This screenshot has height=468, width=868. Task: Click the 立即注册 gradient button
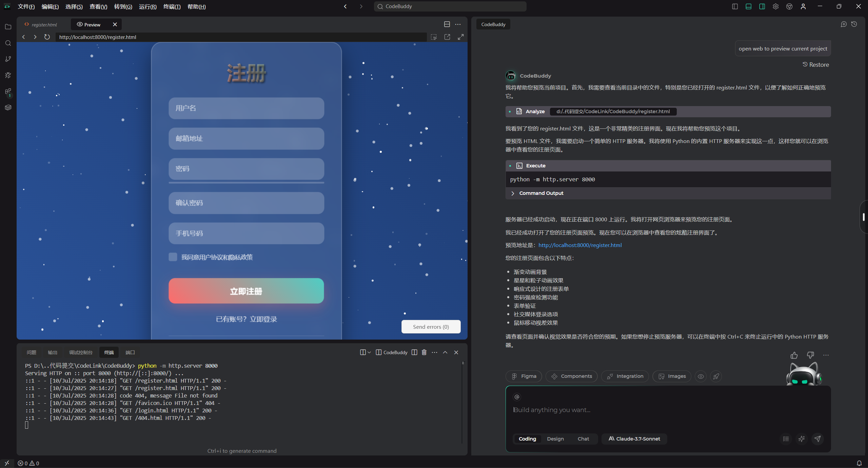pos(246,291)
